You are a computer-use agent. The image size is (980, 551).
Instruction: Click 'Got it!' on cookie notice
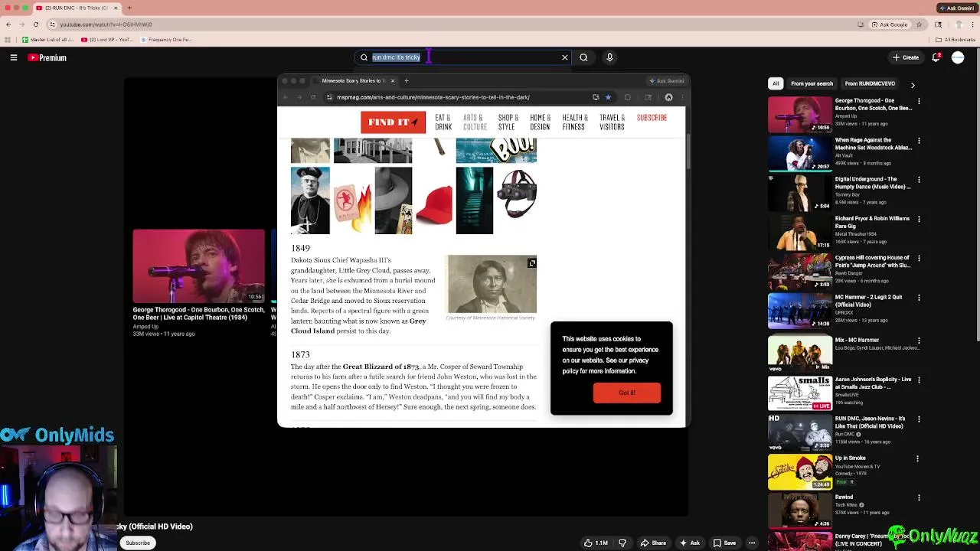pyautogui.click(x=626, y=393)
